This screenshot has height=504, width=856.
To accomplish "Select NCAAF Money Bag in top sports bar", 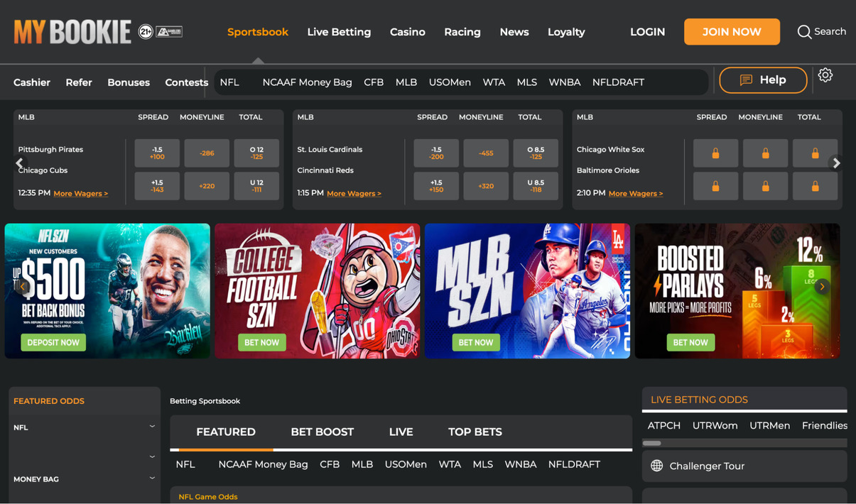I will pyautogui.click(x=307, y=82).
